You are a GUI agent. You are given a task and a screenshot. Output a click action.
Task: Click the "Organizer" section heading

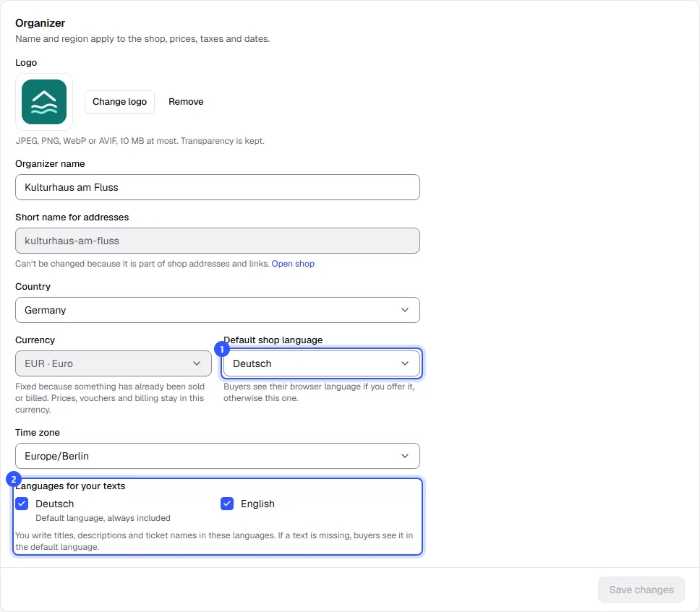tap(40, 23)
